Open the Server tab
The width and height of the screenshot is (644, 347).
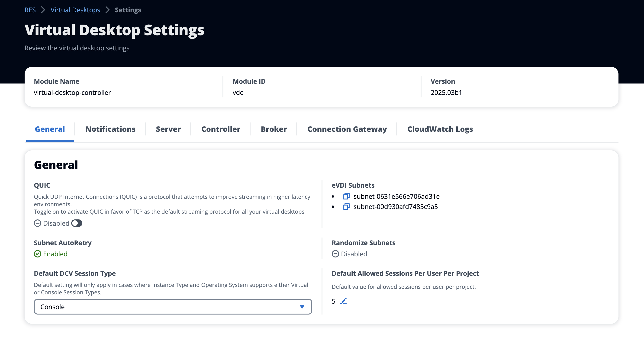point(168,129)
